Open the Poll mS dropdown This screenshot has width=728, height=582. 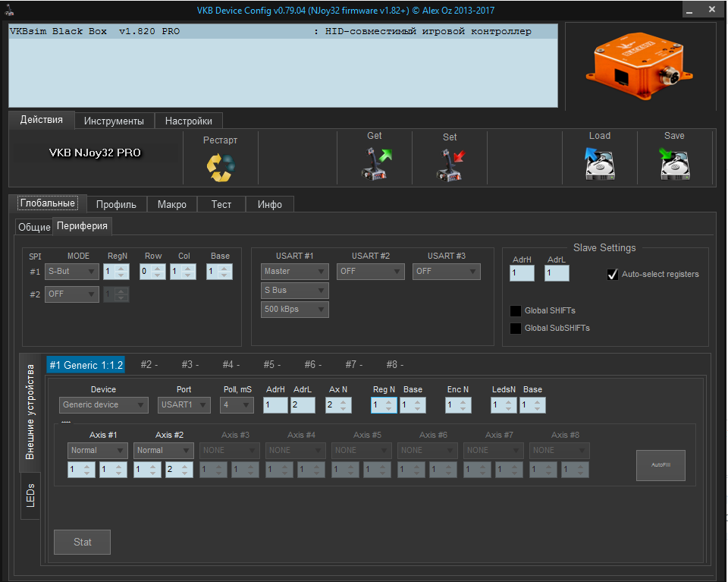point(237,405)
